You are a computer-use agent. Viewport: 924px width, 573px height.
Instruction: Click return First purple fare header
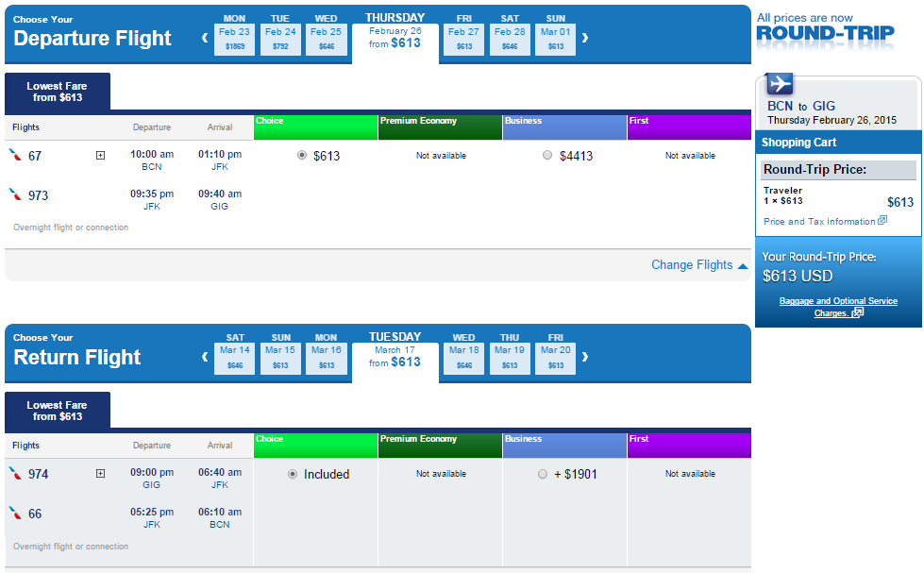point(690,446)
